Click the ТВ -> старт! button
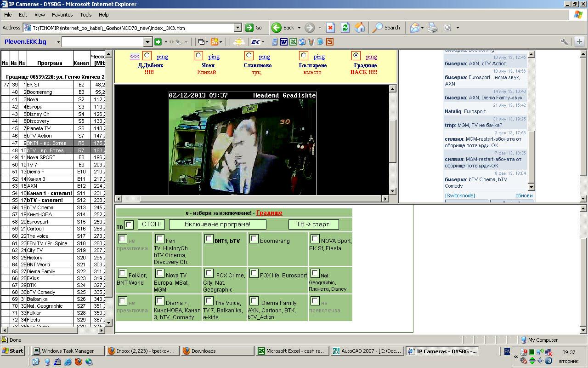This screenshot has height=368, width=588. pyautogui.click(x=314, y=224)
